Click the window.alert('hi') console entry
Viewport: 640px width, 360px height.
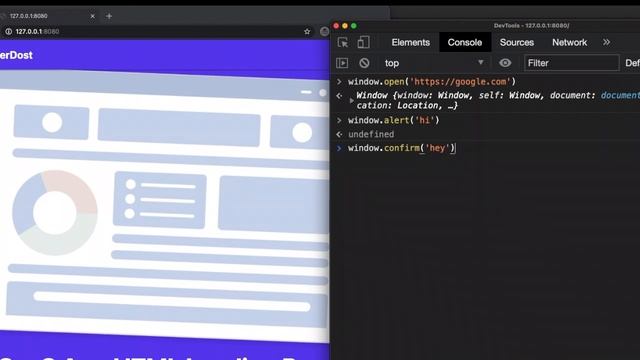(393, 120)
